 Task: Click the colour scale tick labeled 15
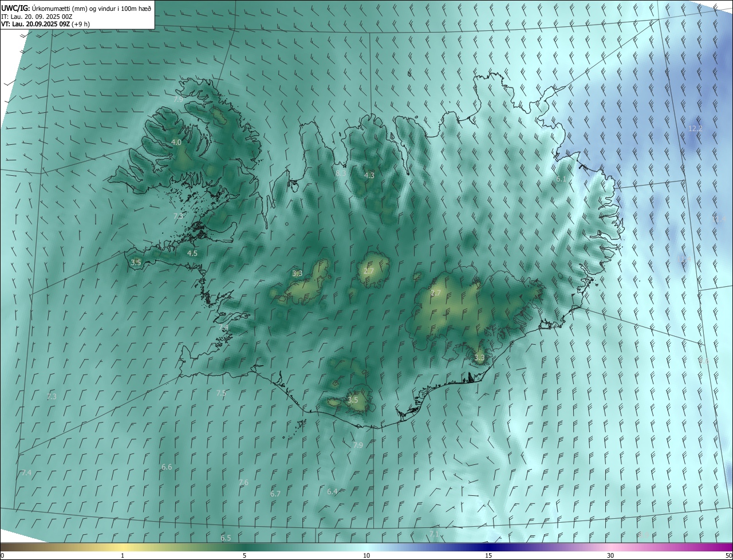point(488,555)
